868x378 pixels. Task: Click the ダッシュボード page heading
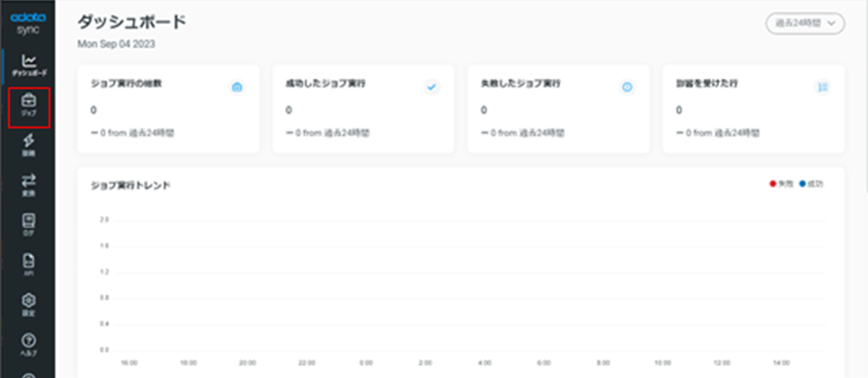coord(131,22)
